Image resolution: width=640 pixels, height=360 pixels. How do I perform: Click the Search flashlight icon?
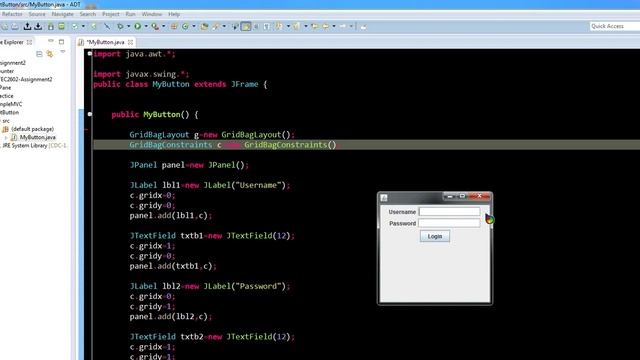(216, 26)
